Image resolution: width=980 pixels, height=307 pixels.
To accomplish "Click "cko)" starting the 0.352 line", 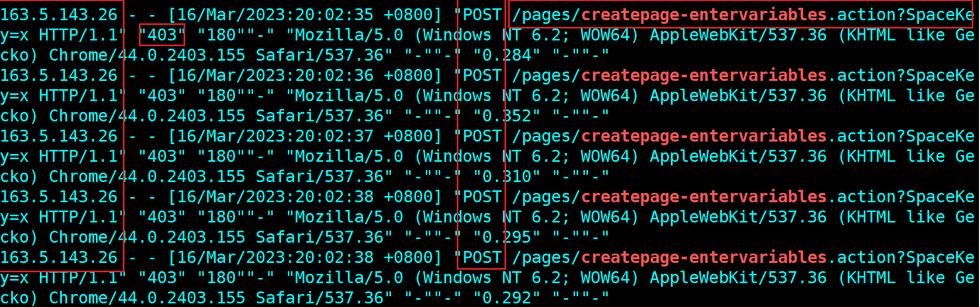I will coord(19,116).
